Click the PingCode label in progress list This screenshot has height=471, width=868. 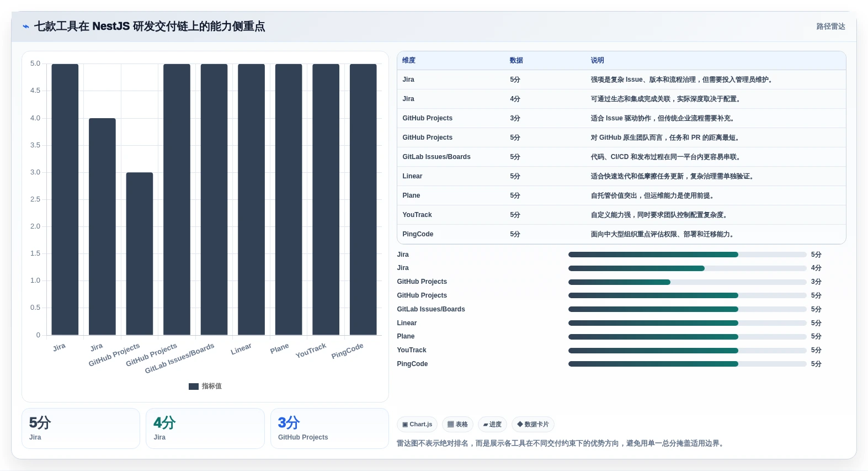tap(412, 364)
